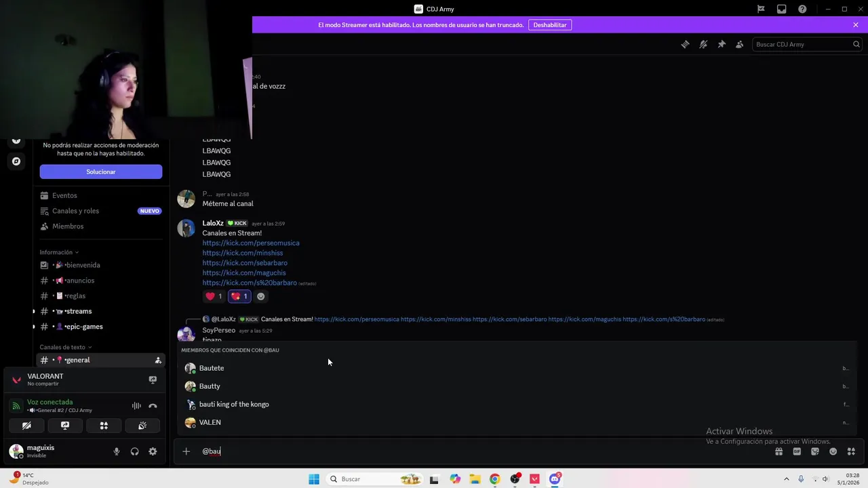Open the volume tray icon
This screenshot has height=488, width=868.
[x=825, y=479]
